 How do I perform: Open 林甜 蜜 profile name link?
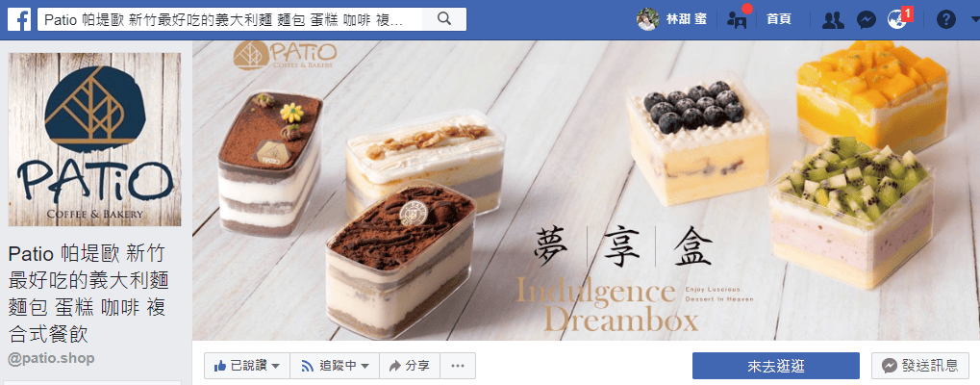[686, 19]
